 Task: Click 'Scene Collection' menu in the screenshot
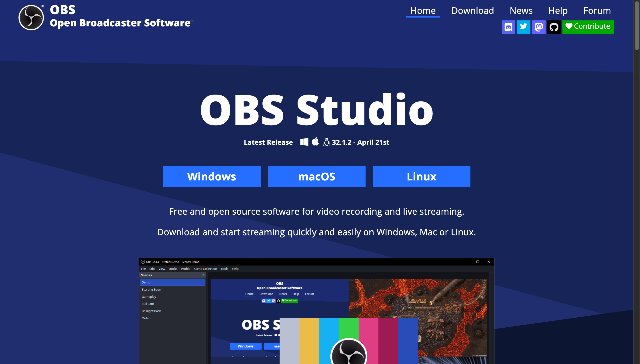[x=205, y=269]
